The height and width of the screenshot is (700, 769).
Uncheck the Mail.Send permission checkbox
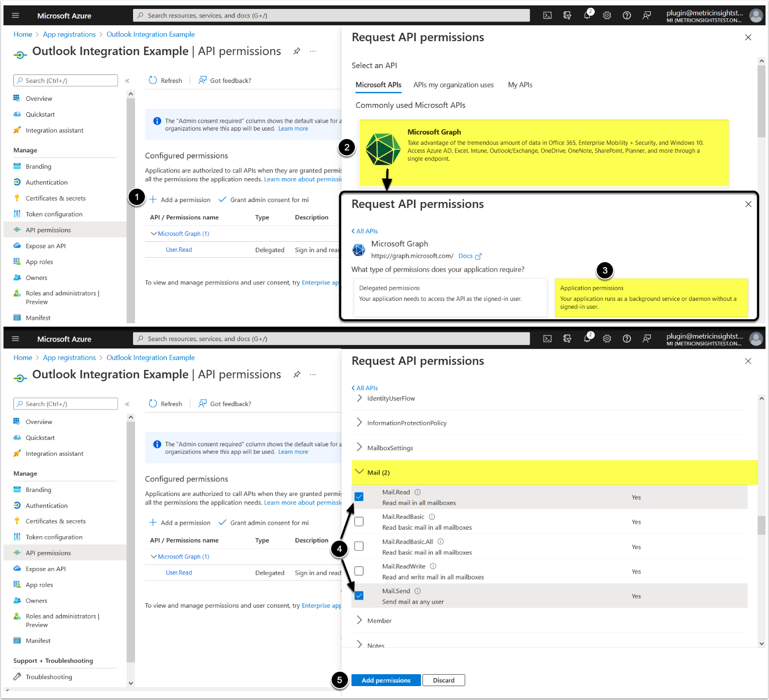point(359,596)
